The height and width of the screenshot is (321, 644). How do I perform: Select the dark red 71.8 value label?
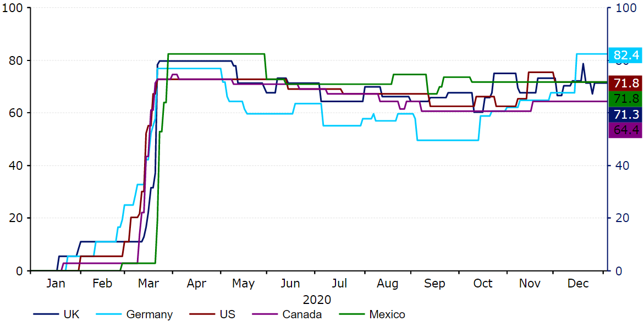pyautogui.click(x=626, y=84)
